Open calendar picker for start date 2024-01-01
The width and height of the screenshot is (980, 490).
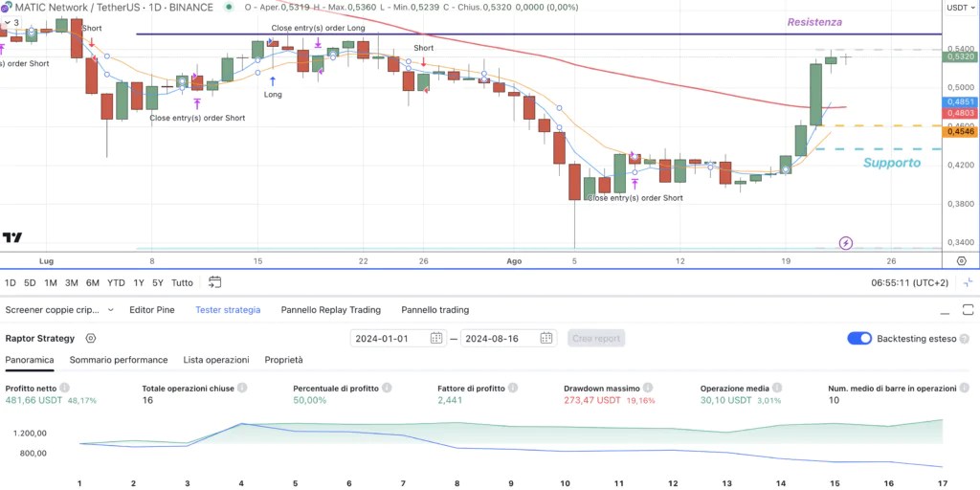(436, 338)
